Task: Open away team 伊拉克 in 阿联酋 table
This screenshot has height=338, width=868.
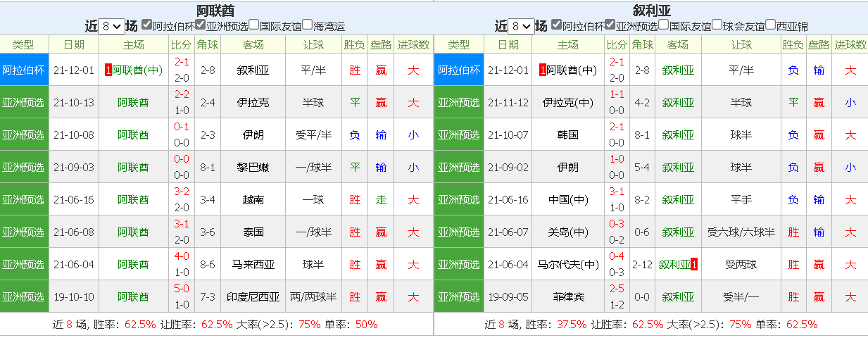Action: tap(253, 103)
